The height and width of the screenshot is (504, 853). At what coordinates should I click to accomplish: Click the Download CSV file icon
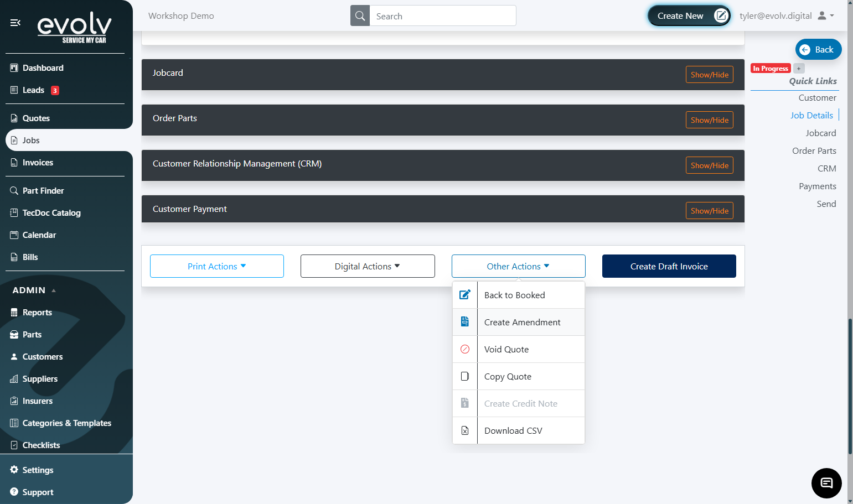pyautogui.click(x=465, y=430)
